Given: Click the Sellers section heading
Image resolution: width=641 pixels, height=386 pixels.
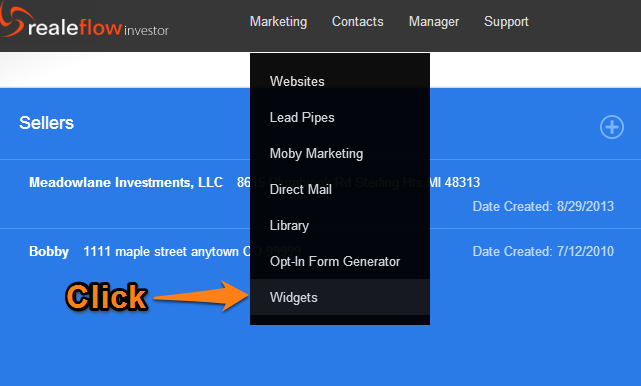Looking at the screenshot, I should pyautogui.click(x=47, y=123).
